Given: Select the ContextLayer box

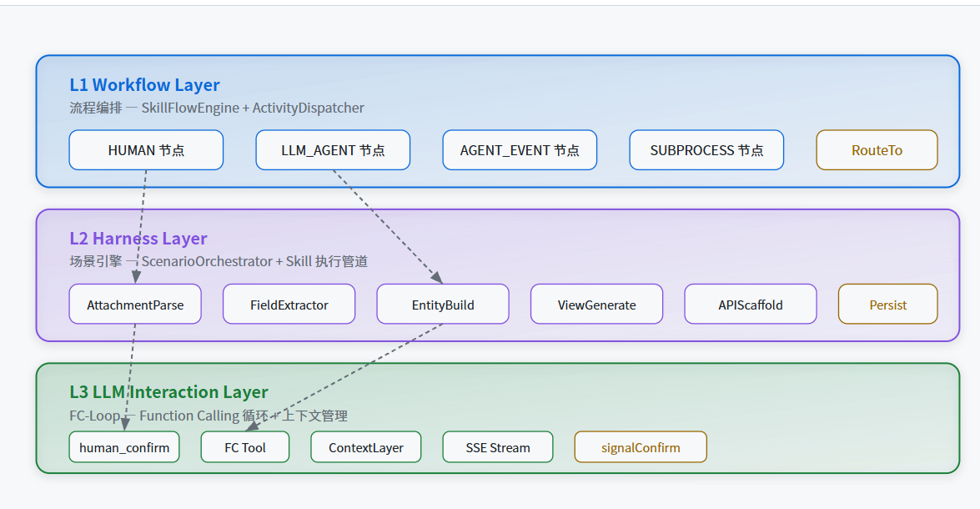Looking at the screenshot, I should 366,447.
